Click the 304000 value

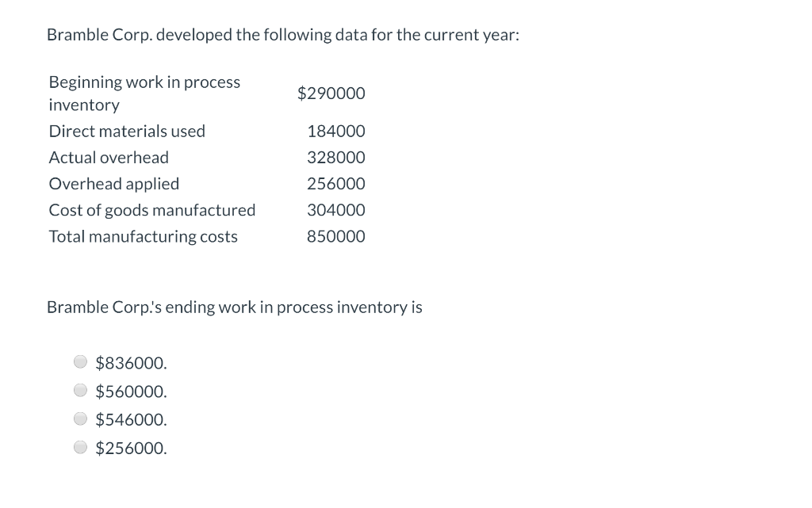pyautogui.click(x=336, y=209)
